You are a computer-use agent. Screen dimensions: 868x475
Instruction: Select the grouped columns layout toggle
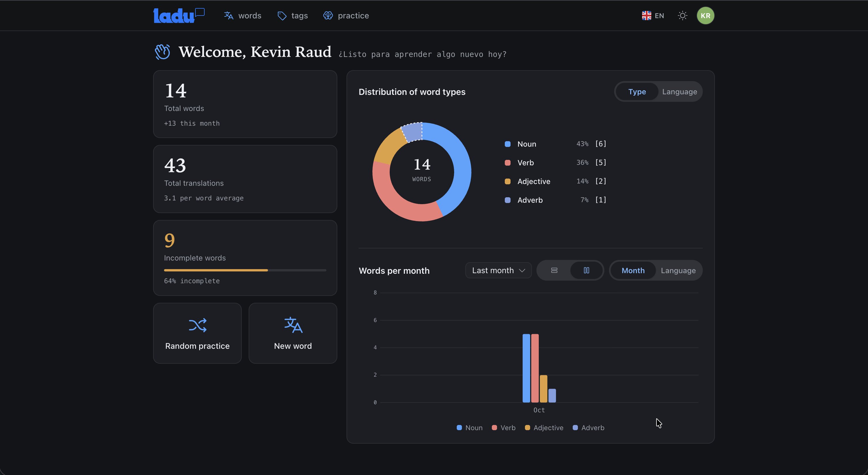pos(586,270)
